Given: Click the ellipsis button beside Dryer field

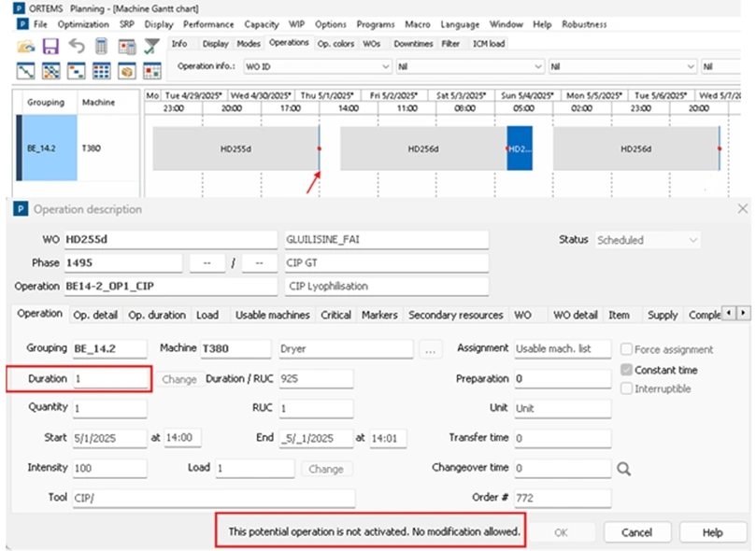Looking at the screenshot, I should coord(430,349).
